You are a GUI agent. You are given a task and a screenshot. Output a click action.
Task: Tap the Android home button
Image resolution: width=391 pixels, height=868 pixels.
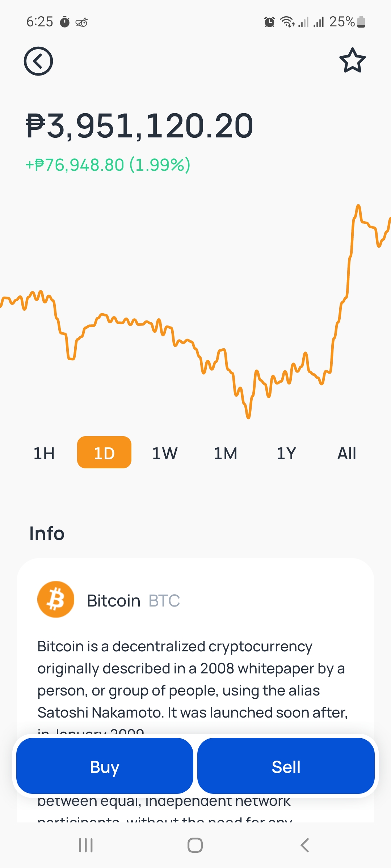(x=195, y=845)
